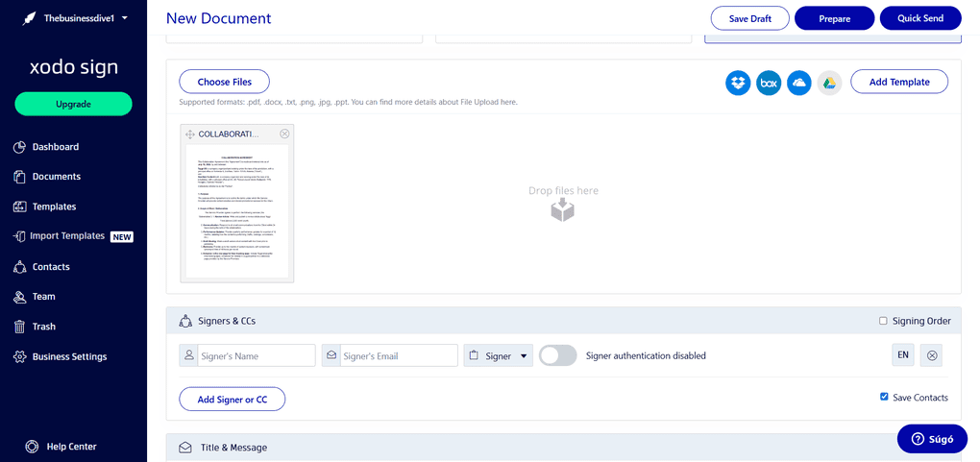Remove the signer row with X icon
Viewport: 980px width, 462px height.
pos(931,355)
